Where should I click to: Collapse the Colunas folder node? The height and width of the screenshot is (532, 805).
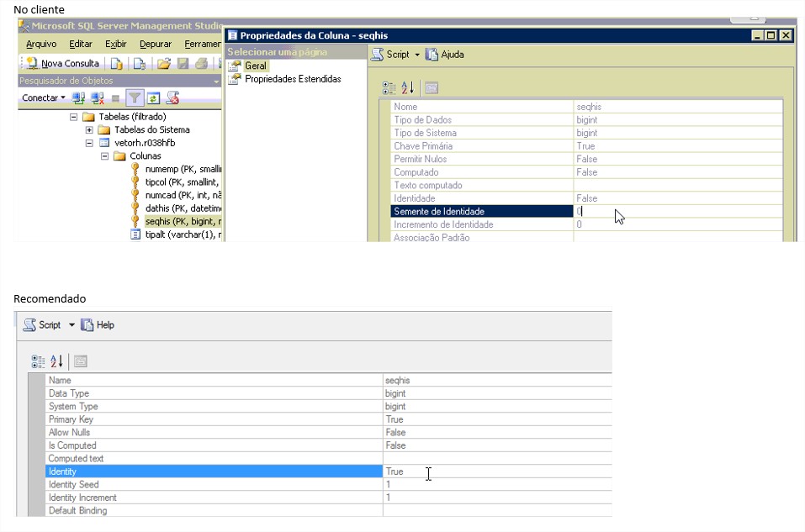coord(104,156)
